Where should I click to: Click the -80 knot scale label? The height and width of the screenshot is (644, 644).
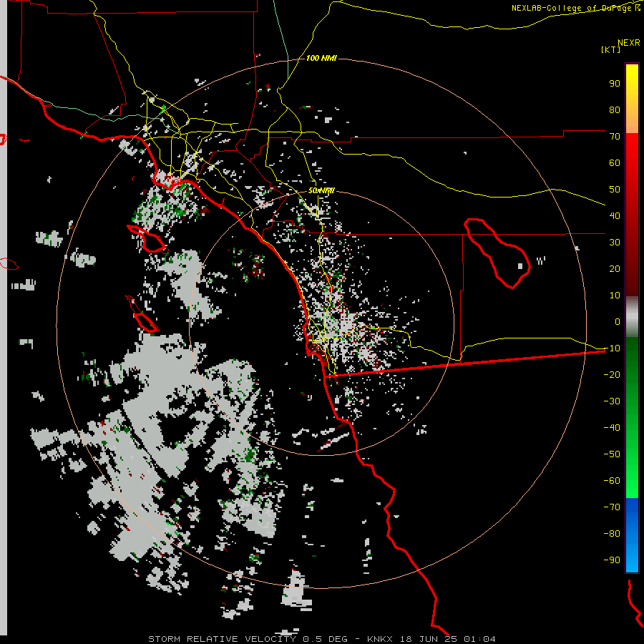(612, 534)
